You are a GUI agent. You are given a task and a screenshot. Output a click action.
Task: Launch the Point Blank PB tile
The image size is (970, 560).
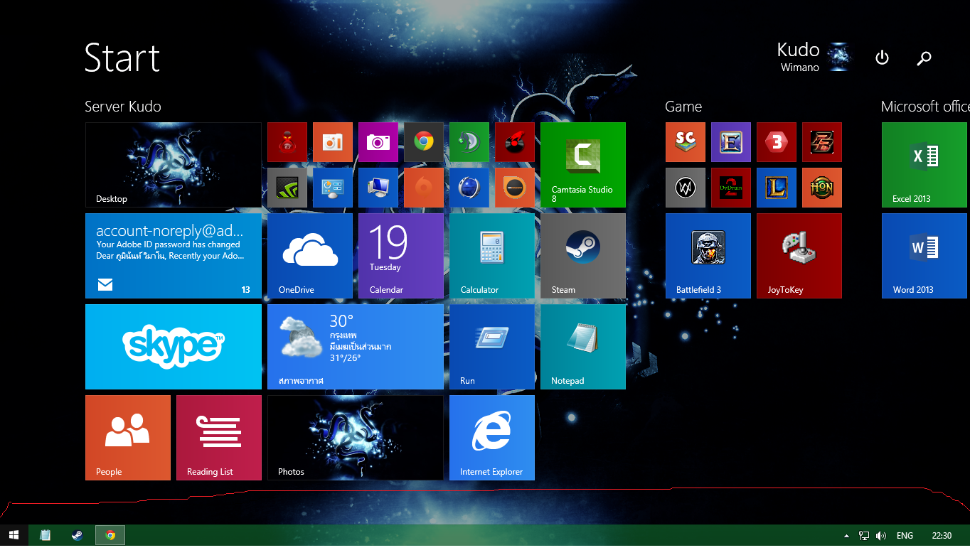click(x=822, y=142)
